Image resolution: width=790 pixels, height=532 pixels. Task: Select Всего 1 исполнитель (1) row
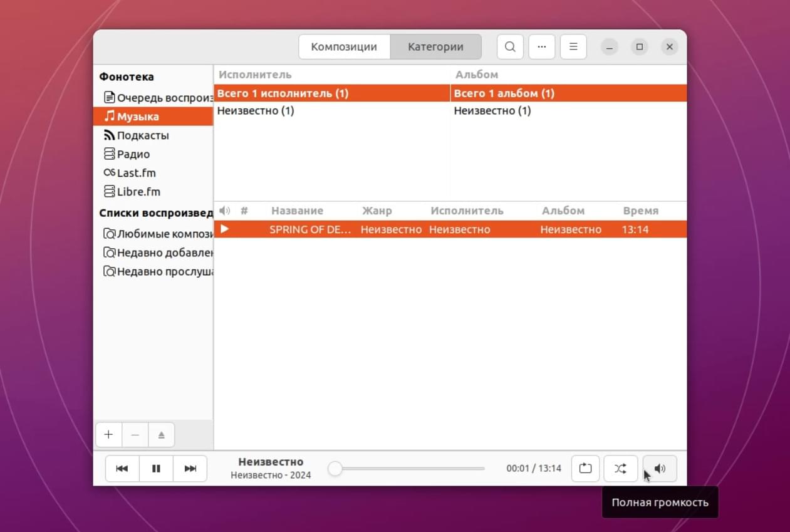pos(332,93)
